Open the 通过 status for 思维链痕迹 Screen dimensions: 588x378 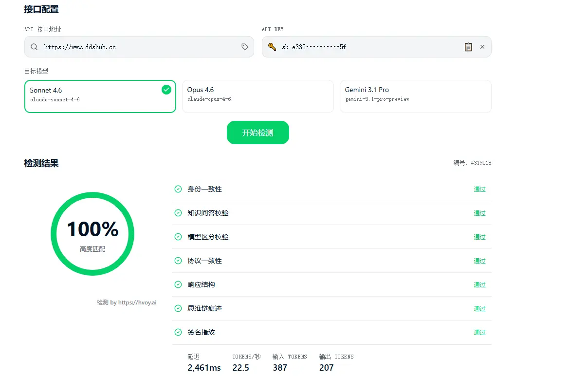pos(479,309)
